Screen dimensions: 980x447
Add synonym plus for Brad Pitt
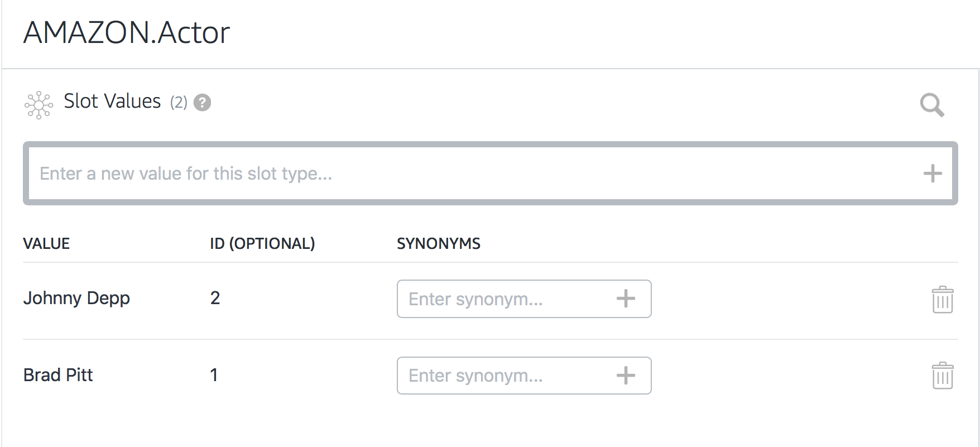(x=626, y=376)
